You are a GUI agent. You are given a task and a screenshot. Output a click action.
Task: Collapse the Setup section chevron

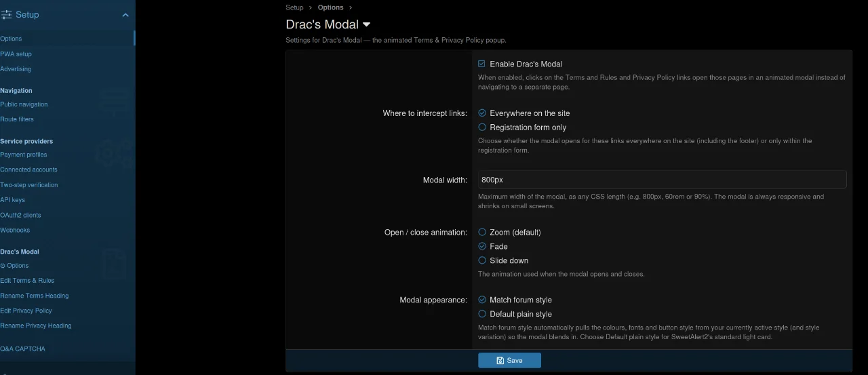point(125,15)
